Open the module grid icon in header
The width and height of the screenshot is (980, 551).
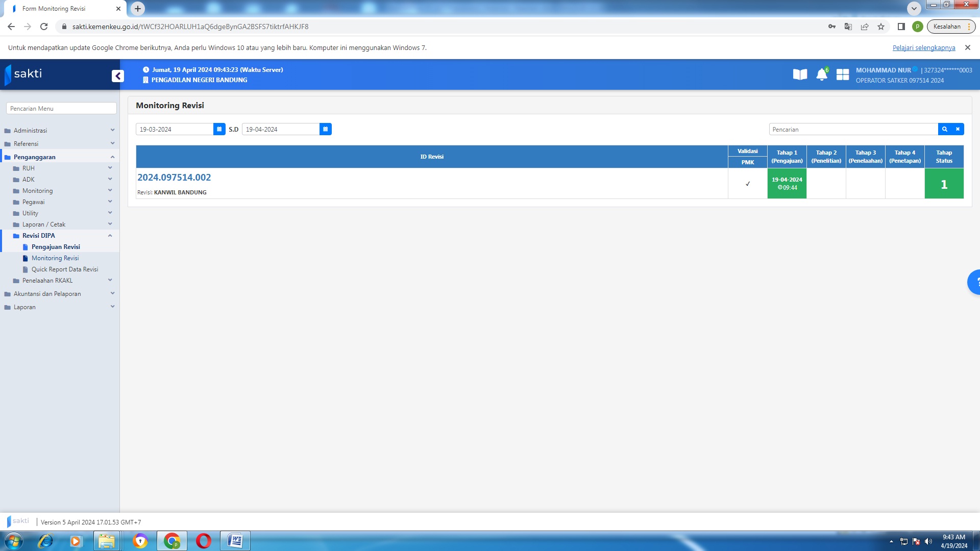[x=843, y=74]
